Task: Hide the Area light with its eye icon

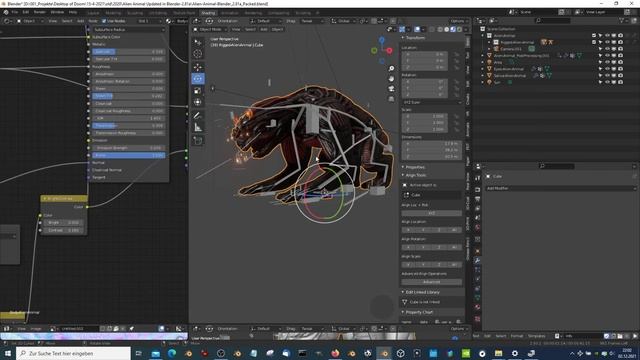Action: (607, 62)
